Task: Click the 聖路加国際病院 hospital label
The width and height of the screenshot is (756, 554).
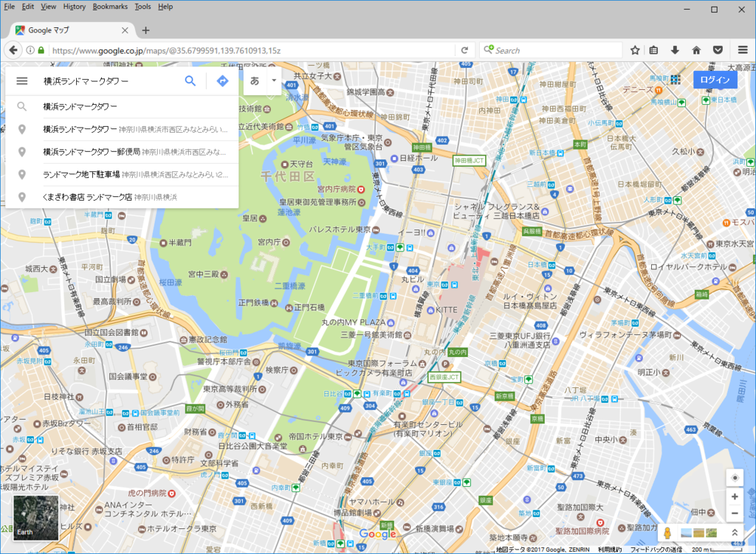Action: click(582, 531)
